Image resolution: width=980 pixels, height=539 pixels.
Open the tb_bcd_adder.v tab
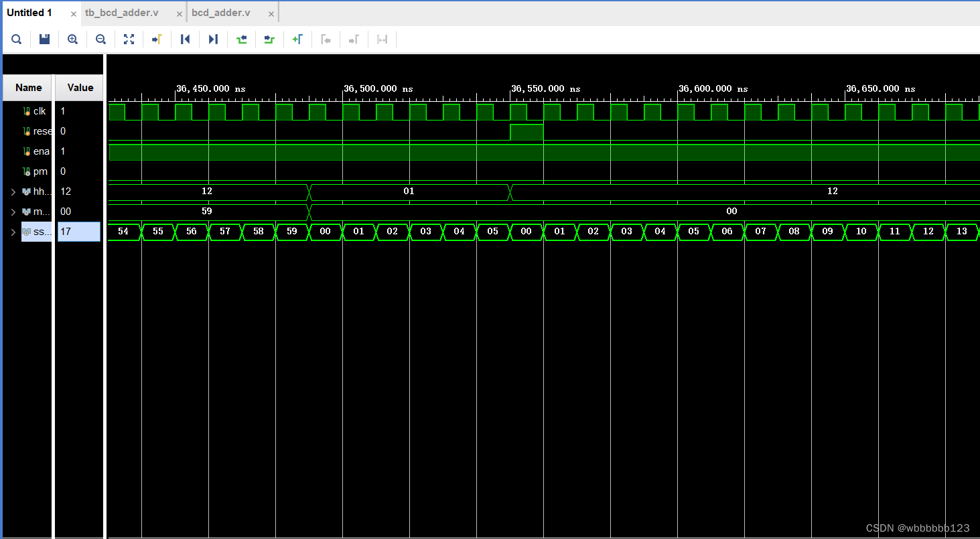pos(122,13)
